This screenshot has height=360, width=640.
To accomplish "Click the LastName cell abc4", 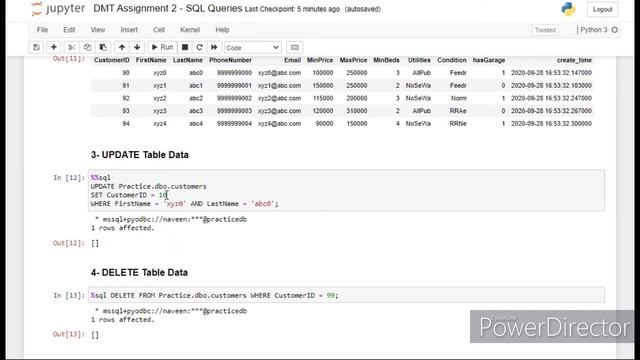I will pyautogui.click(x=196, y=123).
